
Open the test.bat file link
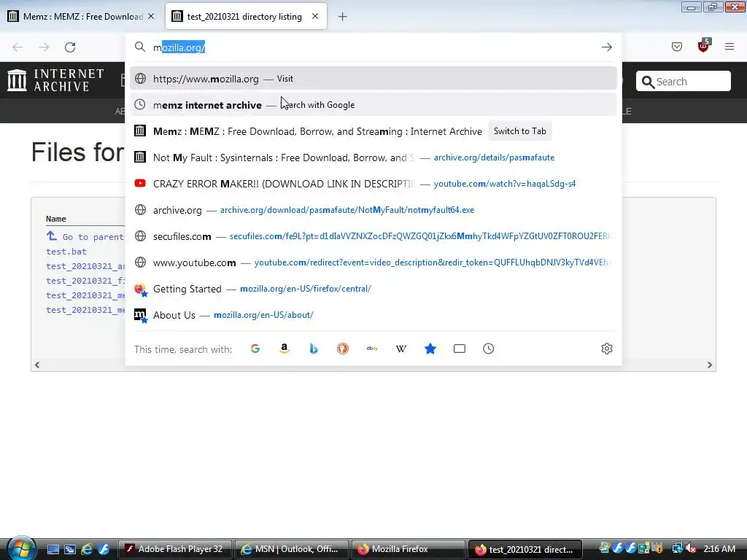coord(66,252)
